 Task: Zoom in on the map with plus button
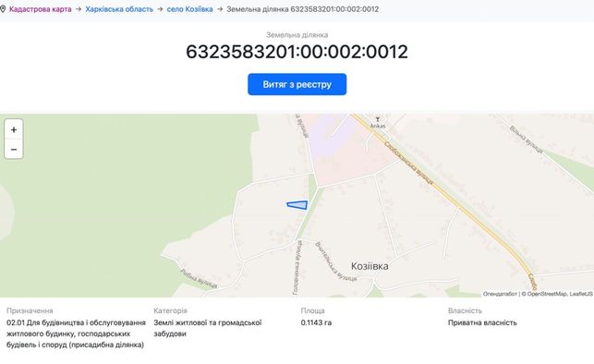(x=14, y=129)
